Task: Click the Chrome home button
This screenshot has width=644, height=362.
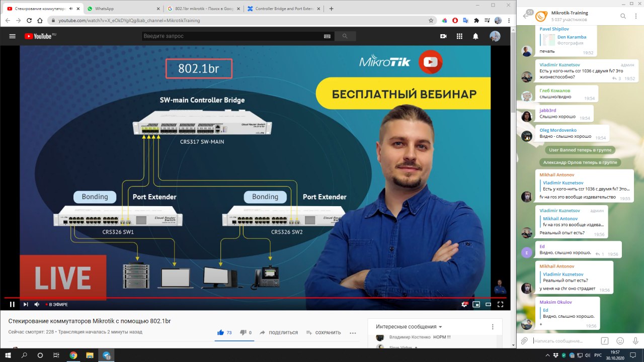Action: click(x=40, y=21)
